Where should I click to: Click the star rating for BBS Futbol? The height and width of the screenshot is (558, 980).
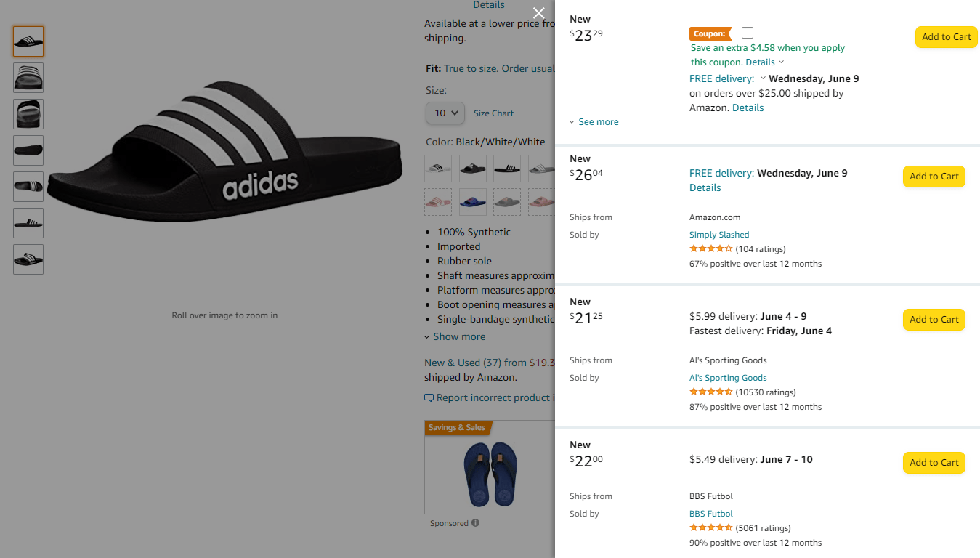(710, 527)
